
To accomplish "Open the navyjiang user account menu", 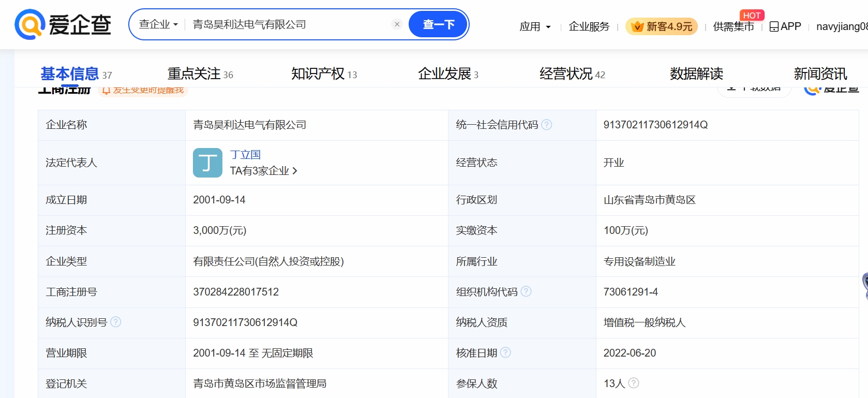I will point(842,26).
